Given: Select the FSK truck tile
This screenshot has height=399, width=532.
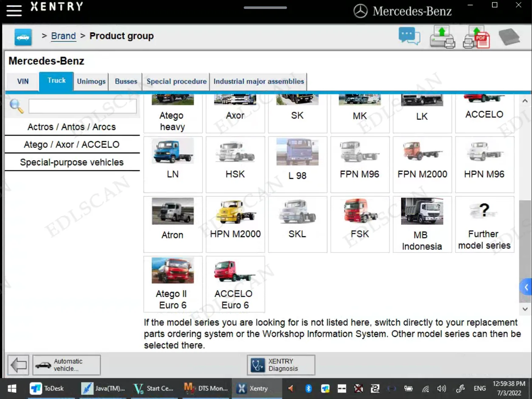Looking at the screenshot, I should (360, 224).
